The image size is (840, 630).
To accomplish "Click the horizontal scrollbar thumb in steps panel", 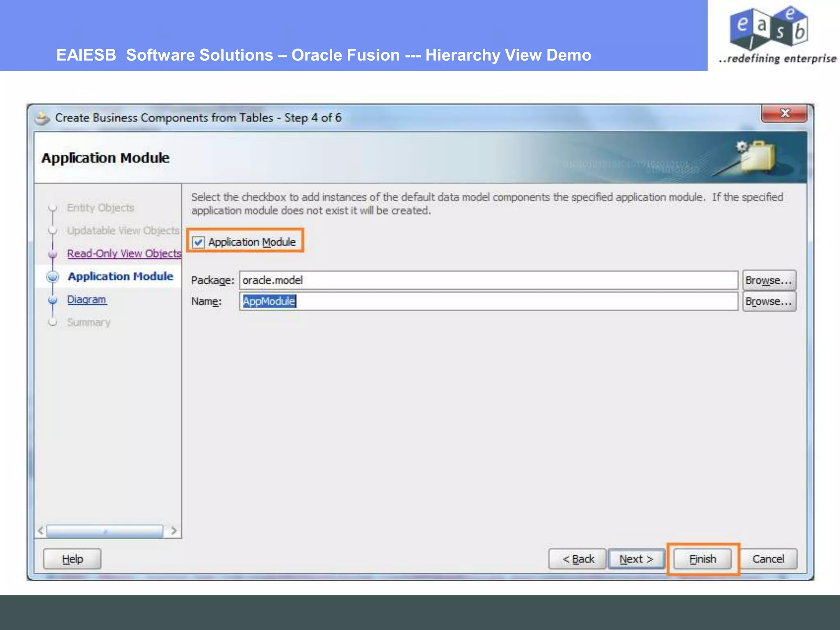I will coord(105,531).
